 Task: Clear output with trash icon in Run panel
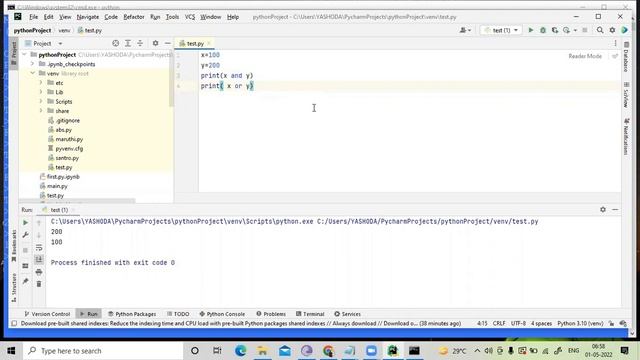click(39, 284)
